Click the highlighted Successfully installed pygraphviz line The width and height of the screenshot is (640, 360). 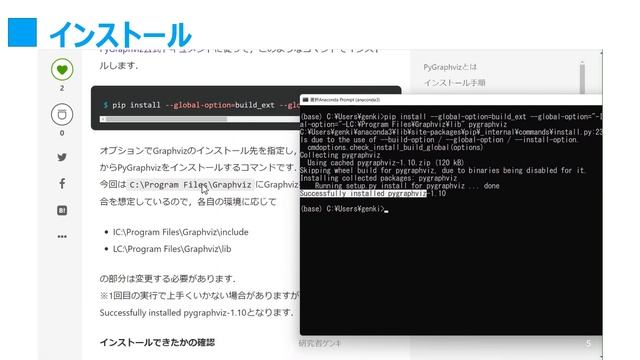pyautogui.click(x=373, y=193)
